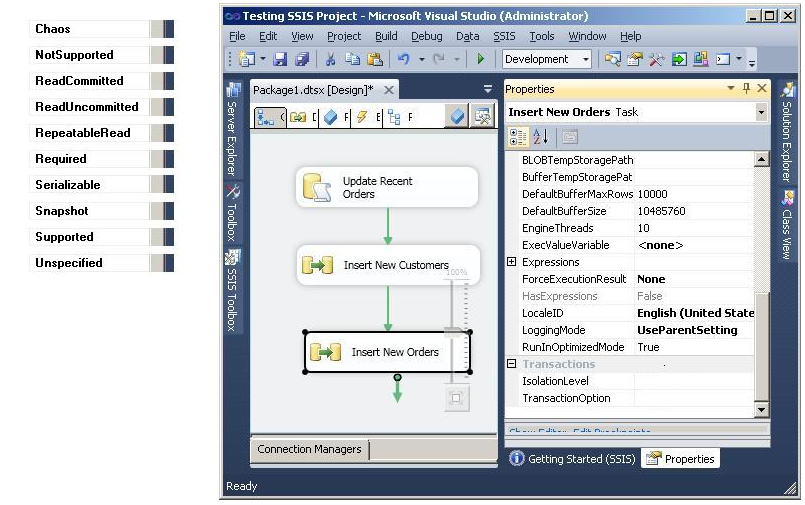Click the Property Pages icon in Properties
The height and width of the screenshot is (505, 805).
569,137
